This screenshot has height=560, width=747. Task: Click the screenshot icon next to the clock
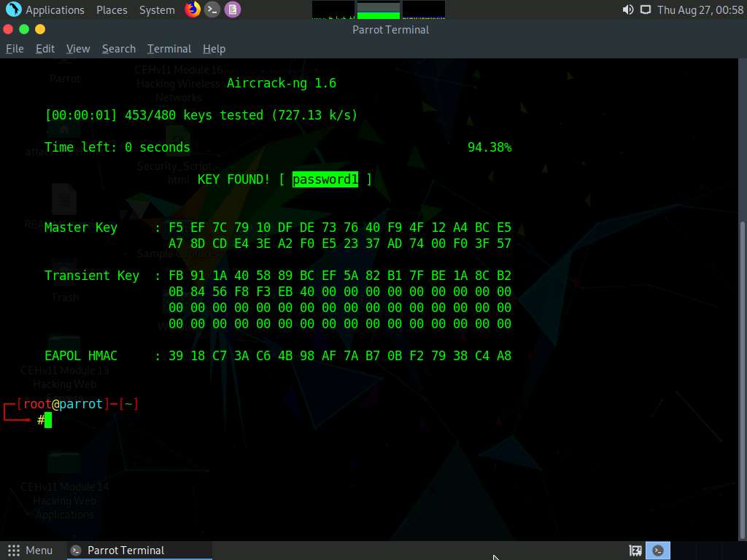tap(646, 9)
